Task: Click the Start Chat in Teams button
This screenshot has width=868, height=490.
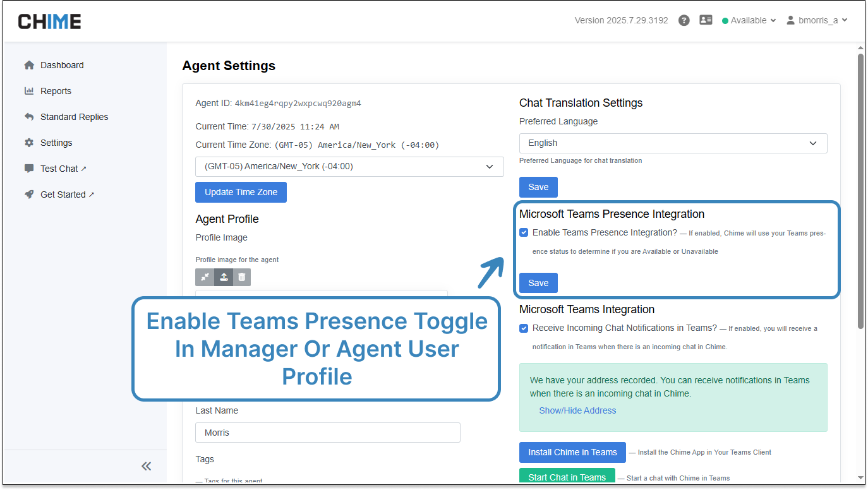Action: [567, 477]
